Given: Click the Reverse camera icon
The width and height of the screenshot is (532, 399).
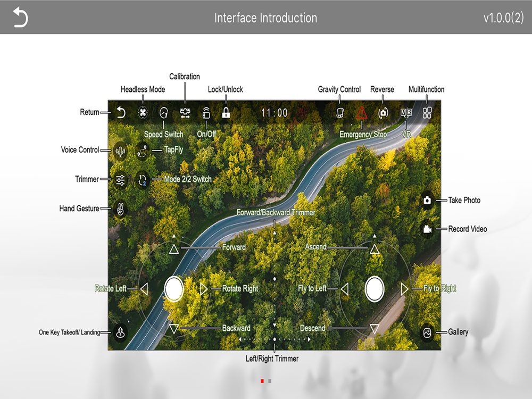Looking at the screenshot, I should coord(383,113).
